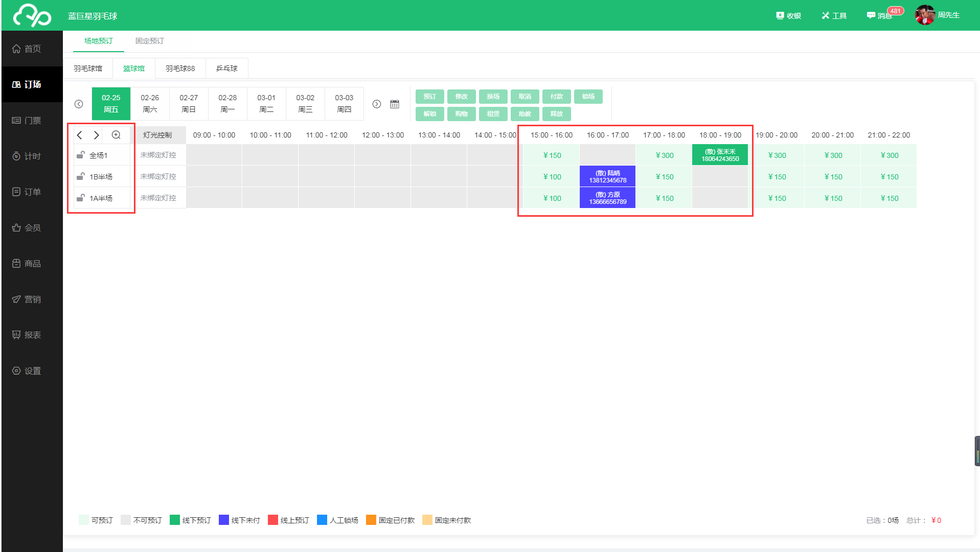This screenshot has height=552, width=980.
Task: Open 消息 messages with 481 badge
Action: pos(879,16)
